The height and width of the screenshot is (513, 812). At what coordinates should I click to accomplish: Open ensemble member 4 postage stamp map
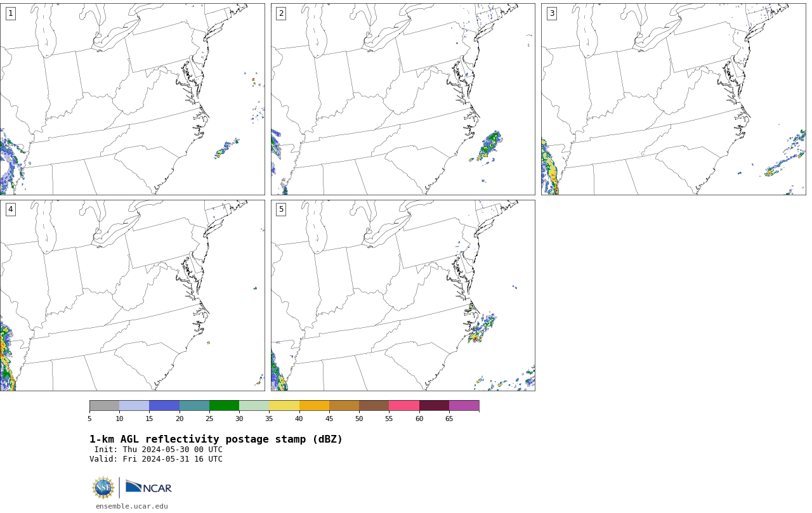[132, 295]
